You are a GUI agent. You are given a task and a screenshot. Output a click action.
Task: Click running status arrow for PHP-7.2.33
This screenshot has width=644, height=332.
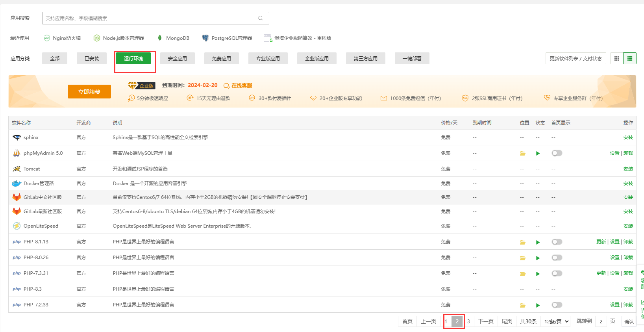click(x=538, y=305)
